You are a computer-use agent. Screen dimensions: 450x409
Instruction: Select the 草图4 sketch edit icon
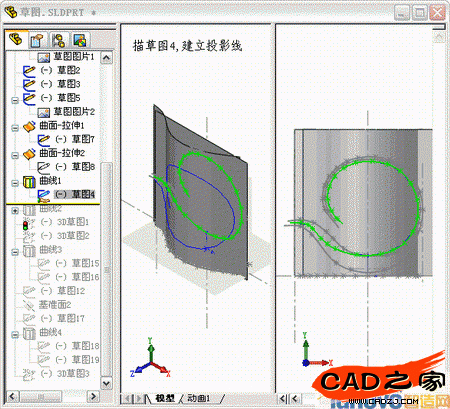pos(44,196)
